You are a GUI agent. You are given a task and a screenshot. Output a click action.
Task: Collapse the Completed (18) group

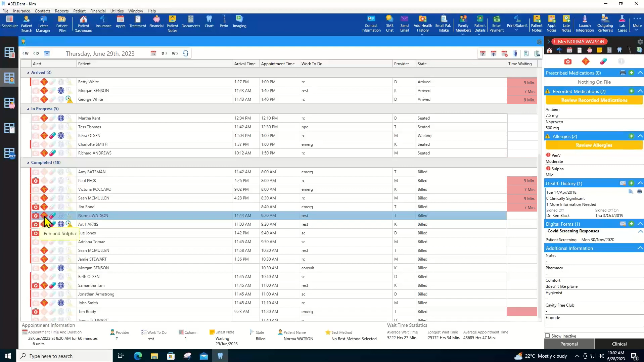point(28,163)
